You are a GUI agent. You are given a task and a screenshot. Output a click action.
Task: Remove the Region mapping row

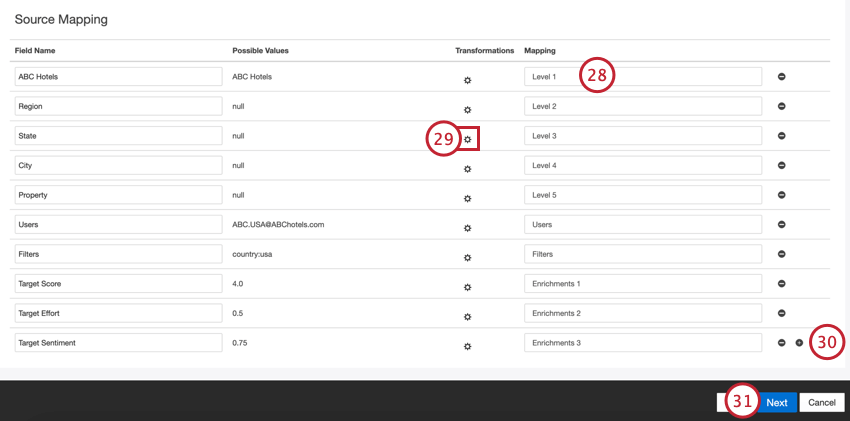click(782, 106)
